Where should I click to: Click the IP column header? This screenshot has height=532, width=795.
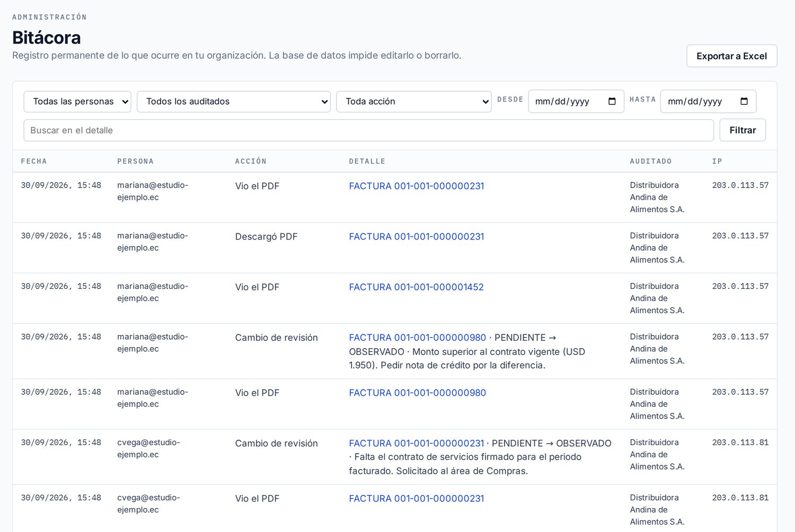717,161
